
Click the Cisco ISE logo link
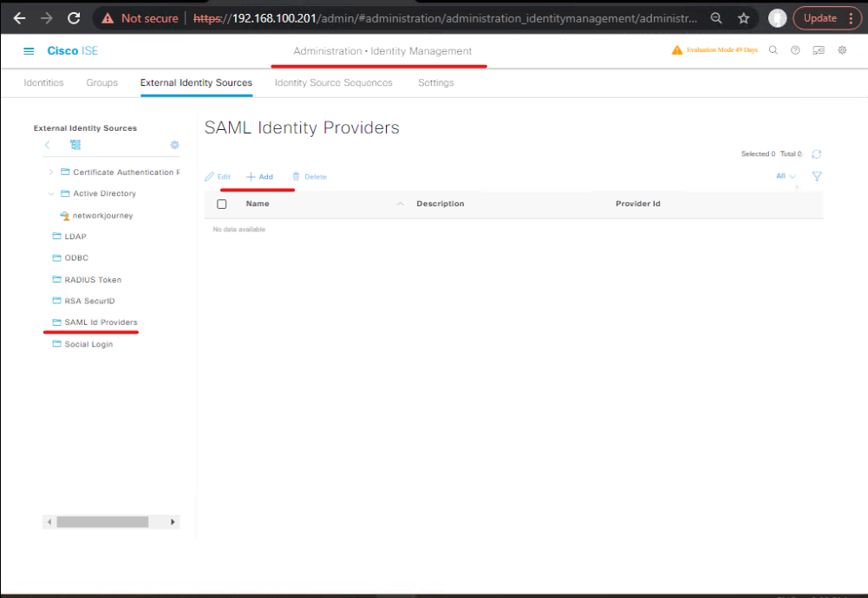(x=73, y=51)
